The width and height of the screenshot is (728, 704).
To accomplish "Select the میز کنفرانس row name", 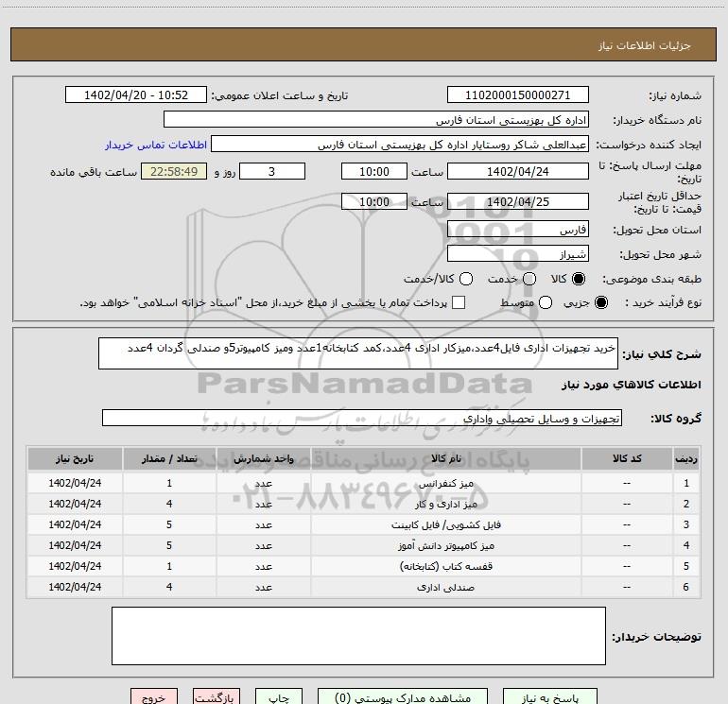I will [x=445, y=484].
